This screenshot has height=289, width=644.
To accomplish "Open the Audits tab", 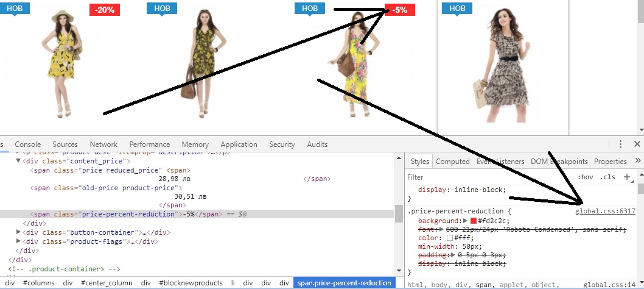I will click(317, 144).
